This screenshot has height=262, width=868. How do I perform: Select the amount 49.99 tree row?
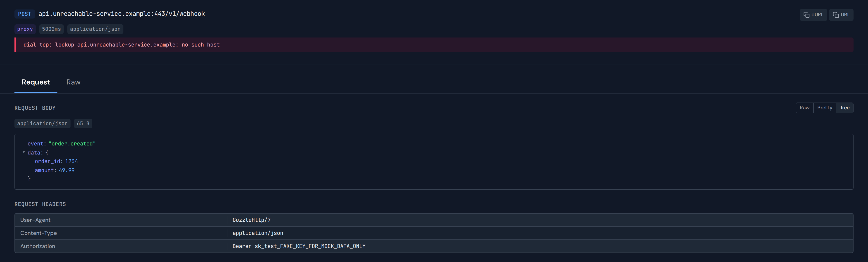(54, 170)
